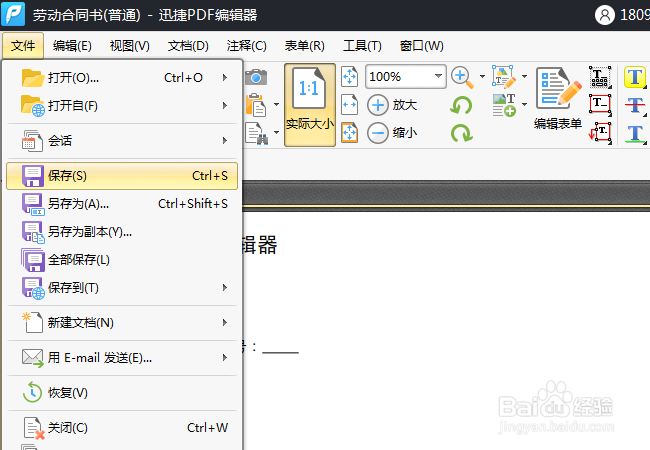650x450 pixels.
Task: Expand the 保存到(T) submenu arrow
Action: [225, 288]
